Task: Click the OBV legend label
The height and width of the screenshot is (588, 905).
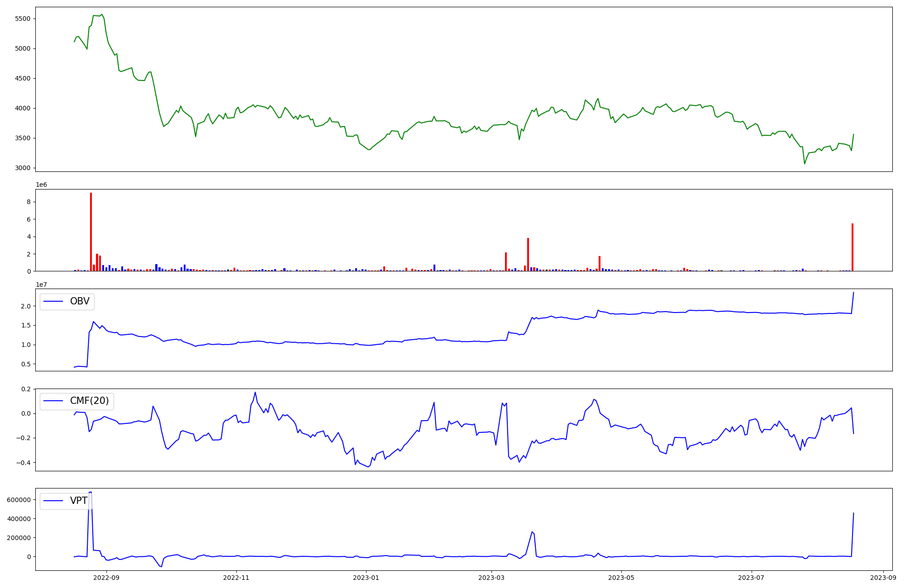Action: pos(80,301)
